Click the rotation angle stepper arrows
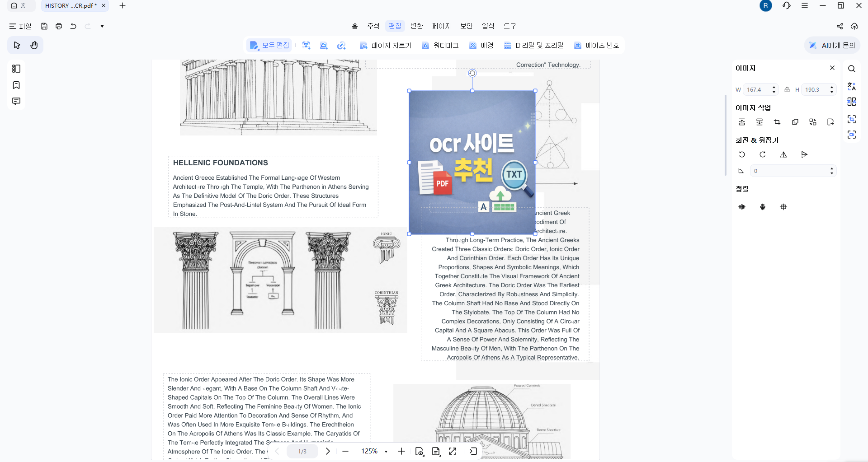Image resolution: width=868 pixels, height=462 pixels. (x=832, y=171)
